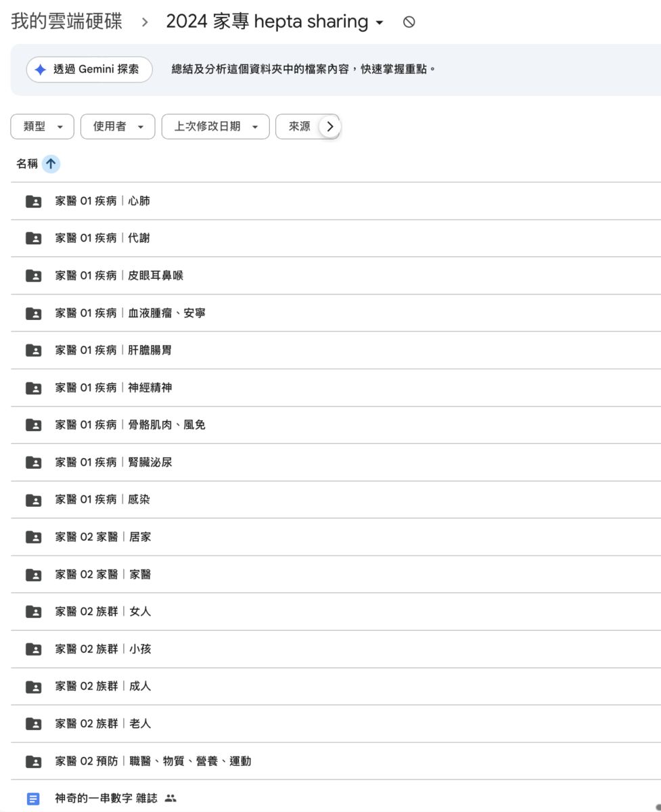Click the right chevron to show more filters
661x812 pixels.
click(x=329, y=127)
